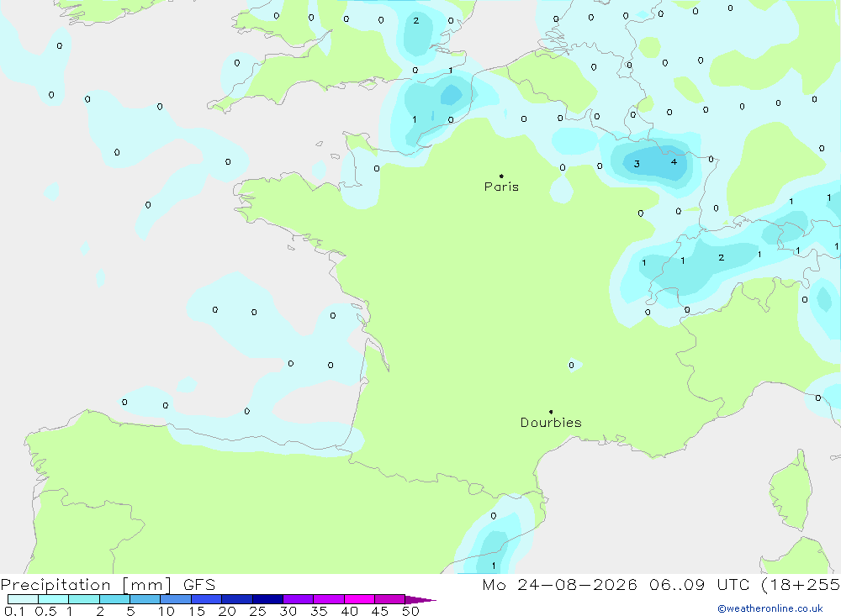The width and height of the screenshot is (841, 616).
Task: Click the 'Precipitation [mm]' title text
Action: pyautogui.click(x=86, y=585)
